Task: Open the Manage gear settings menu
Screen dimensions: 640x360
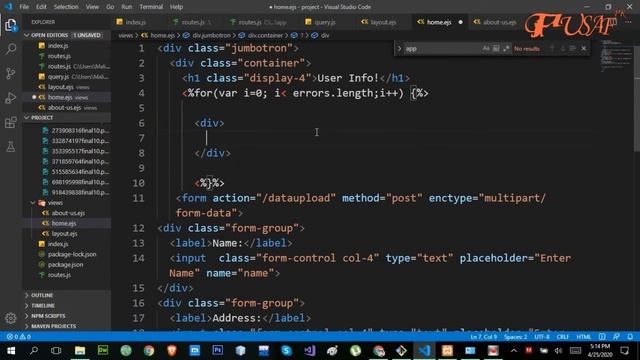Action: (11, 318)
